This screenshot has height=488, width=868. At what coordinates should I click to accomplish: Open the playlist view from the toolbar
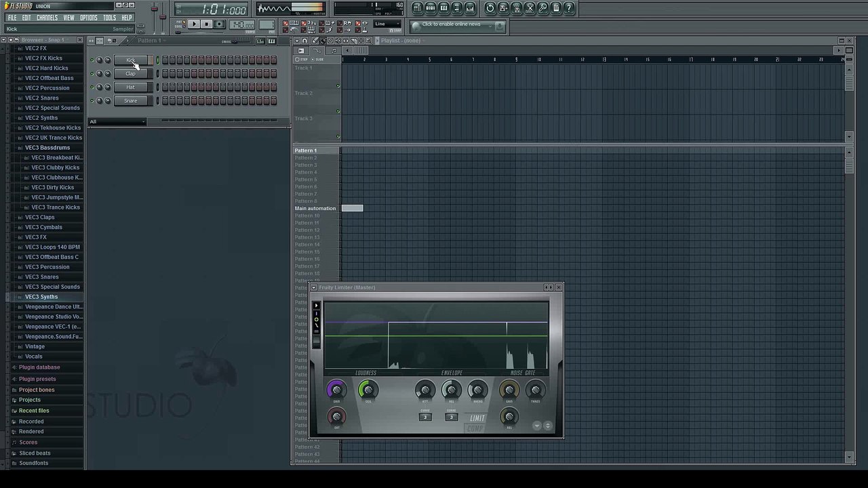[x=418, y=8]
